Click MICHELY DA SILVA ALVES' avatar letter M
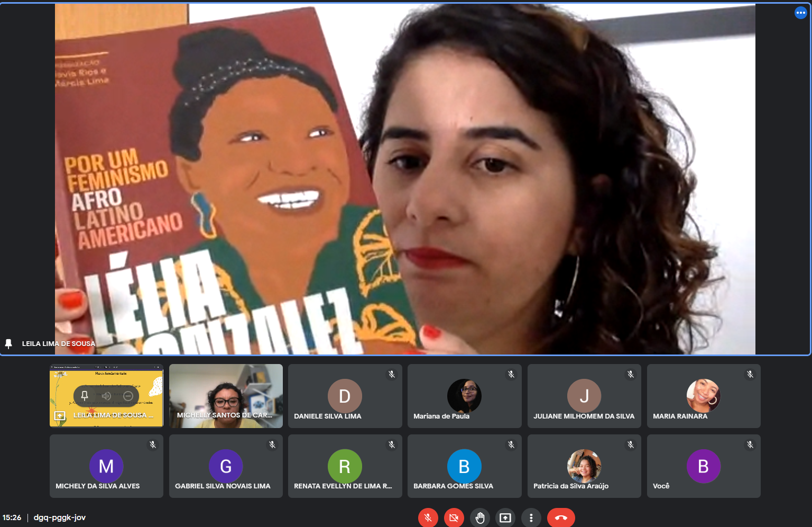Image resolution: width=812 pixels, height=527 pixels. [106, 466]
